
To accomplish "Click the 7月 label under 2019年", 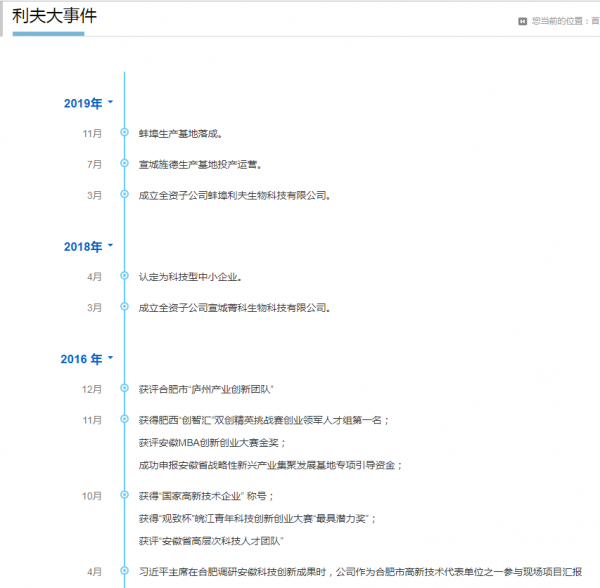I will click(95, 165).
